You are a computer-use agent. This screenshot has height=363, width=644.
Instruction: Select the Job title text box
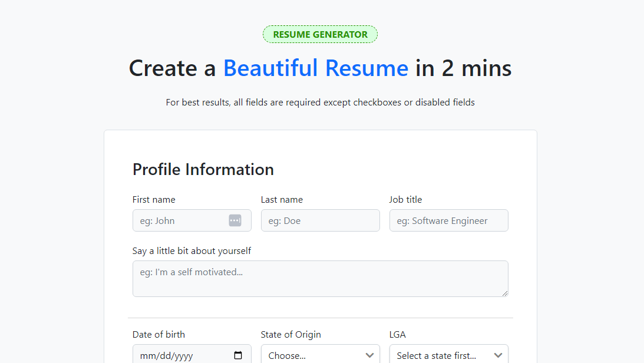click(448, 220)
